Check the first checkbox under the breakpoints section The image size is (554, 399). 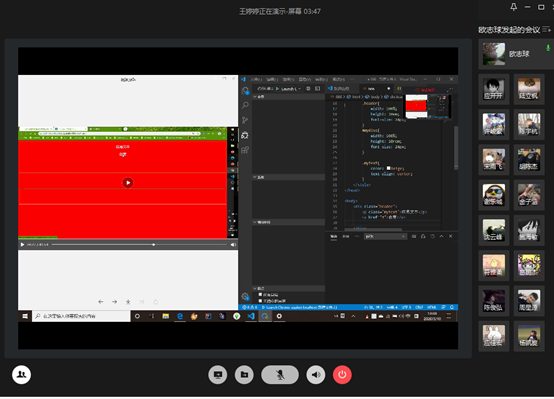(260, 294)
